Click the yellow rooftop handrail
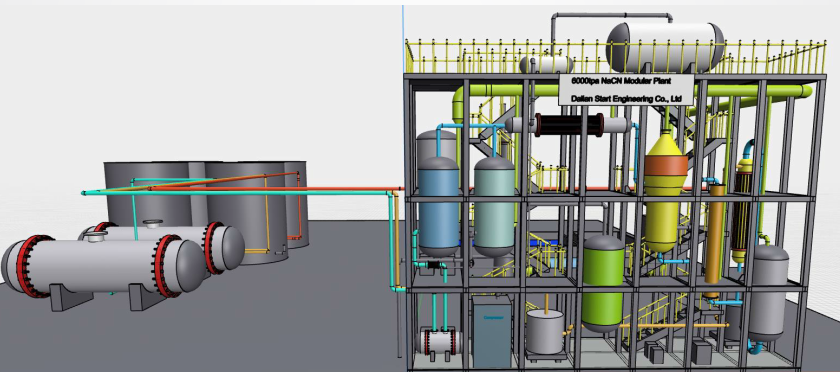Image resolution: width=840 pixels, height=372 pixels. coord(615,56)
